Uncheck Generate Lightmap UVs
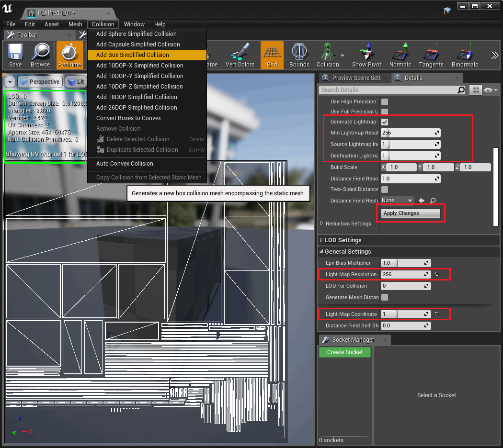Viewport: 503px width, 448px height. click(x=385, y=122)
